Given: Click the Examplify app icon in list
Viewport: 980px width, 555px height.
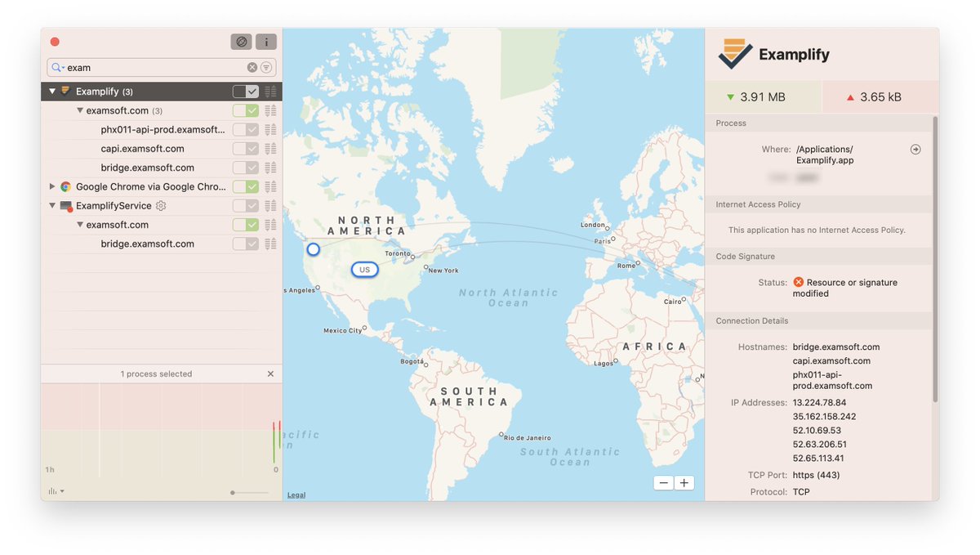Looking at the screenshot, I should click(x=65, y=92).
